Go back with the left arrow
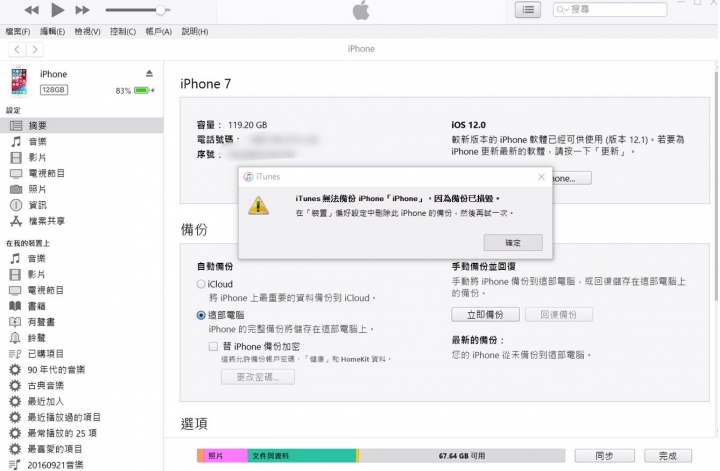This screenshot has height=471, width=720. click(x=17, y=50)
